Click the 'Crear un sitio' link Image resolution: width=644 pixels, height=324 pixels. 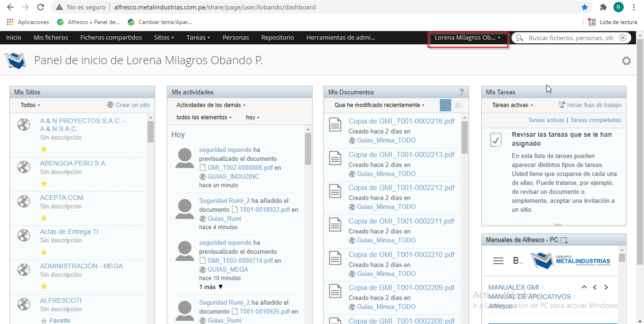(x=132, y=105)
